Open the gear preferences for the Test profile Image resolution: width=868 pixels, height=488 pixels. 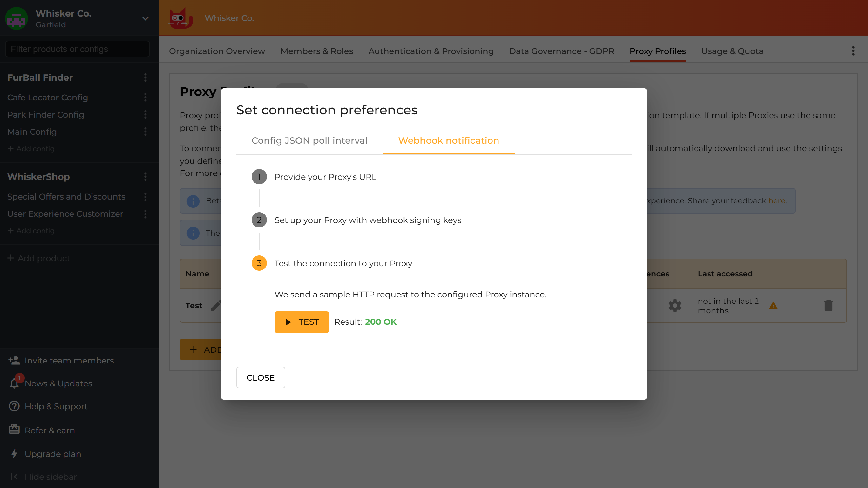[675, 305]
